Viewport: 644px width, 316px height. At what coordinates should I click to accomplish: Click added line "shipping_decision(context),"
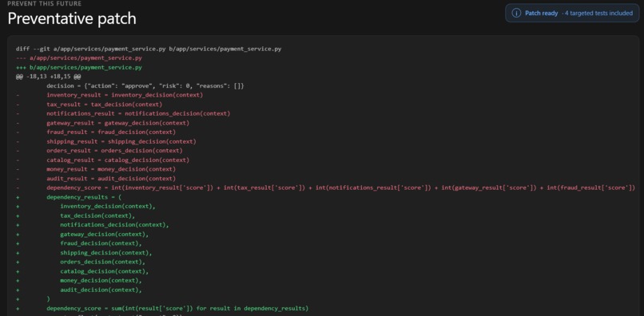pos(106,253)
